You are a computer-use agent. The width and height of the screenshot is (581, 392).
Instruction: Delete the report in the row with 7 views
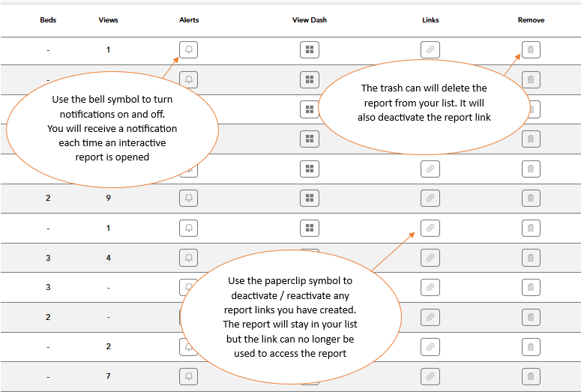tap(531, 376)
